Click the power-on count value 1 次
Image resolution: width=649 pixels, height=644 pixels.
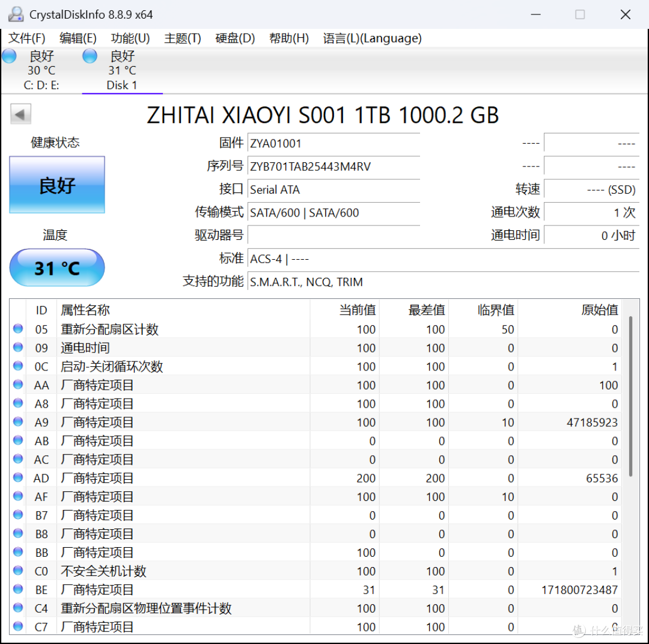(x=591, y=213)
